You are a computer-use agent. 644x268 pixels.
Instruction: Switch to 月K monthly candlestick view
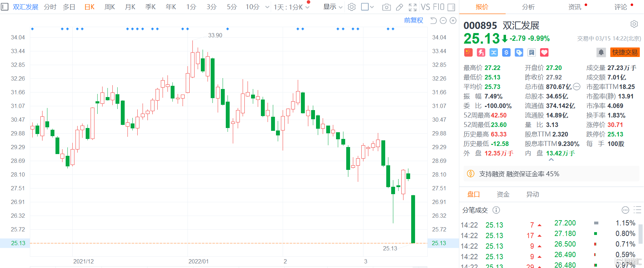point(130,7)
